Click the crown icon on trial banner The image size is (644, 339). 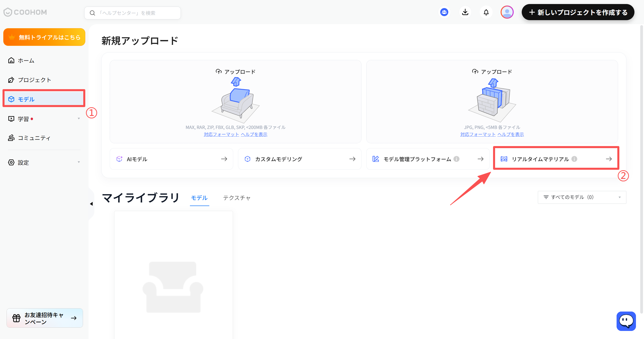(12, 37)
